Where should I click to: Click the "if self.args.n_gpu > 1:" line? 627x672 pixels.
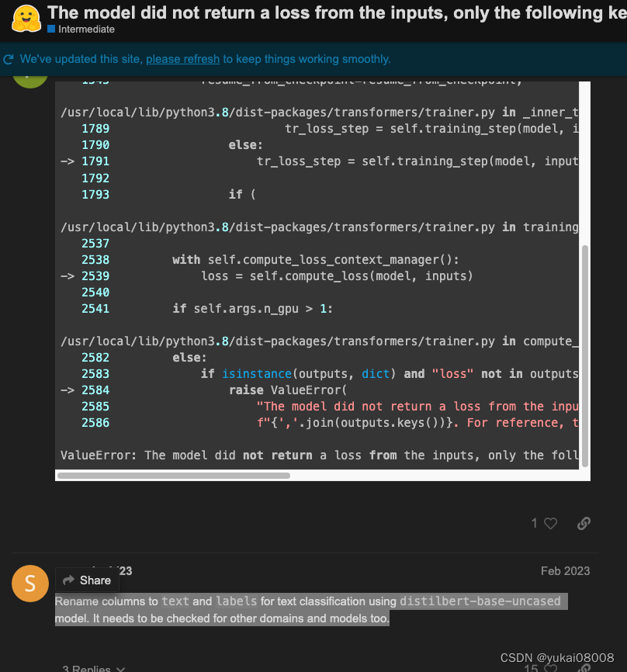(x=252, y=309)
